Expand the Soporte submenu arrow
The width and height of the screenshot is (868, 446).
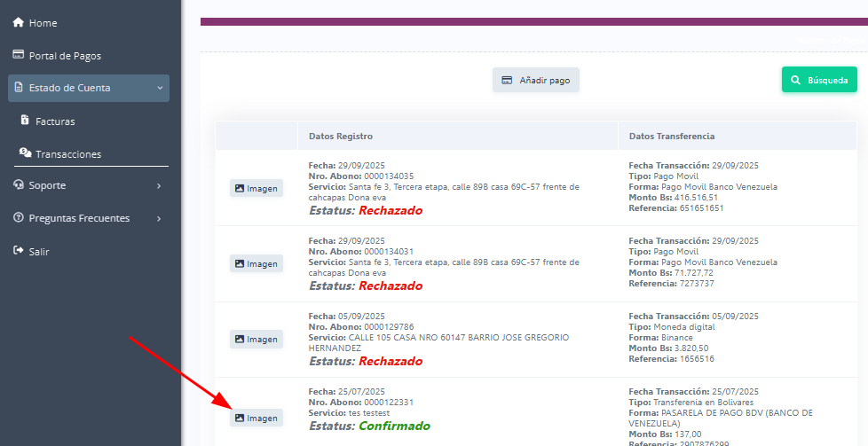click(x=159, y=185)
